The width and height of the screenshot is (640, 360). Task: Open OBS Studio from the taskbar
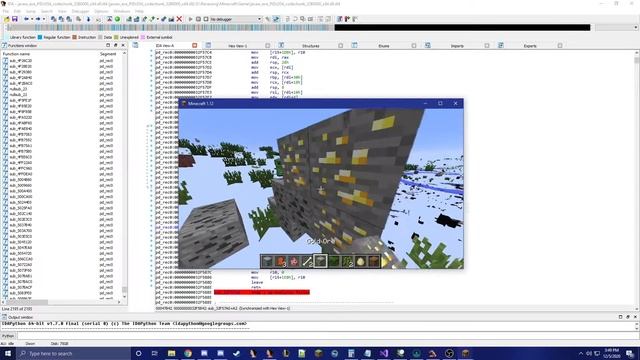click(449, 353)
